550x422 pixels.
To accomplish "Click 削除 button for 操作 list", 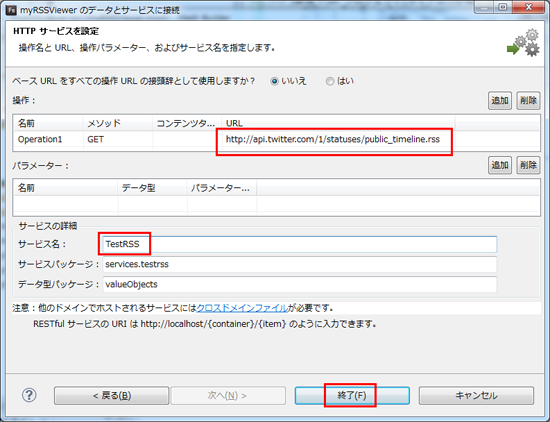I will pyautogui.click(x=528, y=101).
